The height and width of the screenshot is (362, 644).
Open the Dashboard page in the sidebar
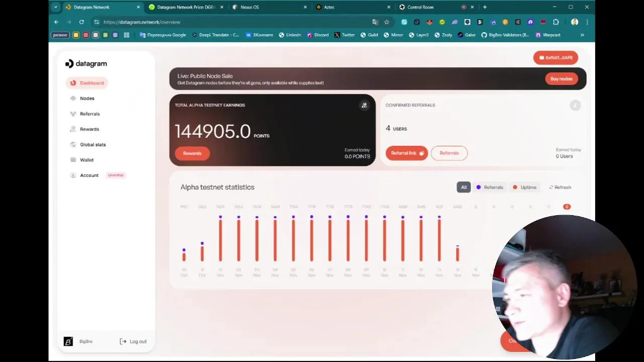[87, 83]
